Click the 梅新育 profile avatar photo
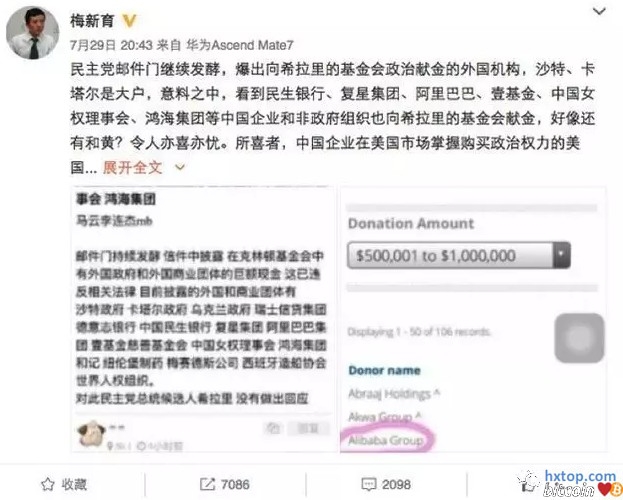 32,33
